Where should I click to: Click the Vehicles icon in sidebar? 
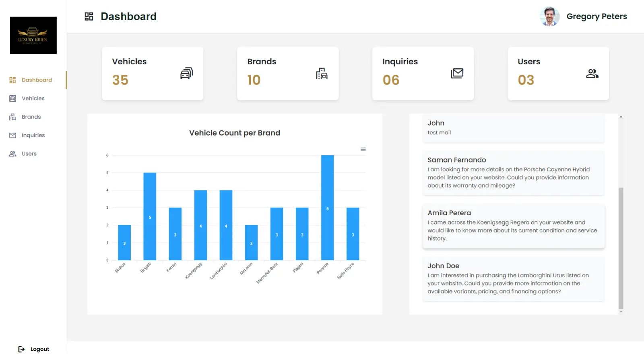point(12,99)
